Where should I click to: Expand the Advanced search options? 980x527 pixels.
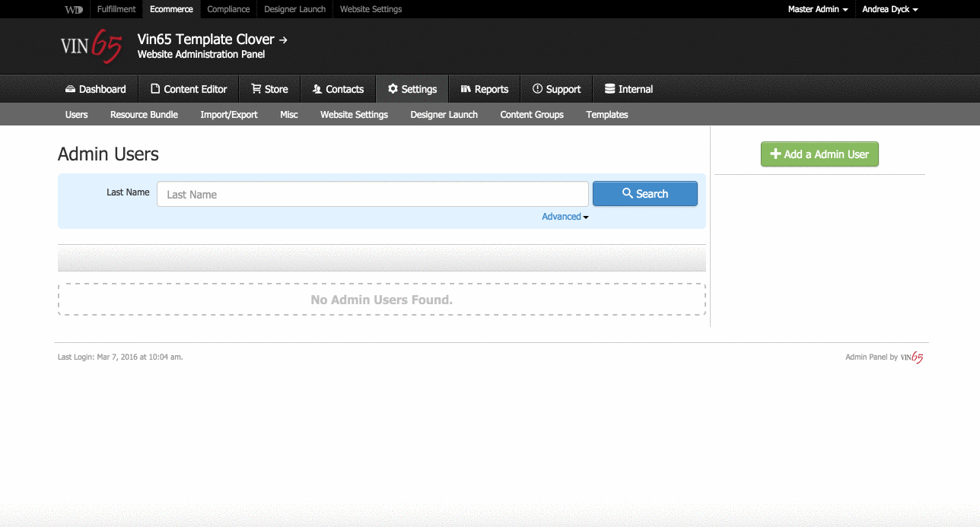click(565, 217)
